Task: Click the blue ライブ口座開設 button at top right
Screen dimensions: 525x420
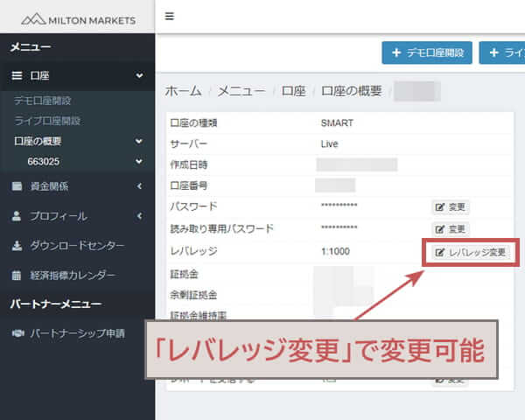Action: tap(502, 52)
